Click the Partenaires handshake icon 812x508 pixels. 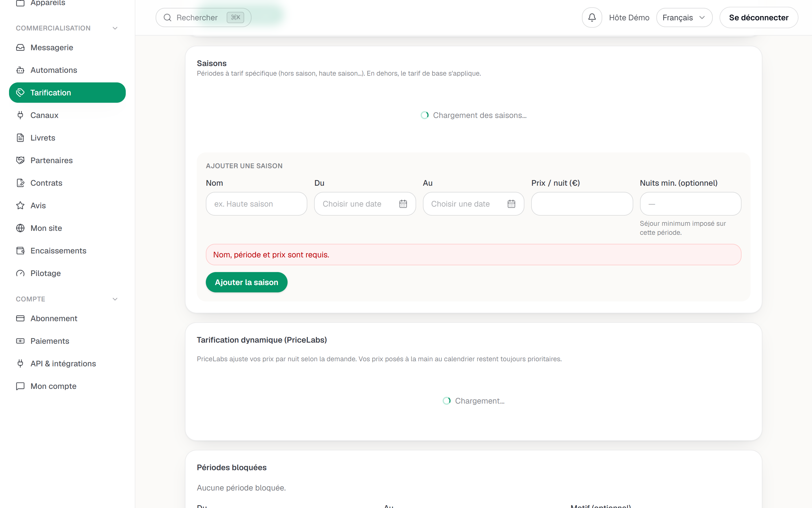click(x=20, y=160)
